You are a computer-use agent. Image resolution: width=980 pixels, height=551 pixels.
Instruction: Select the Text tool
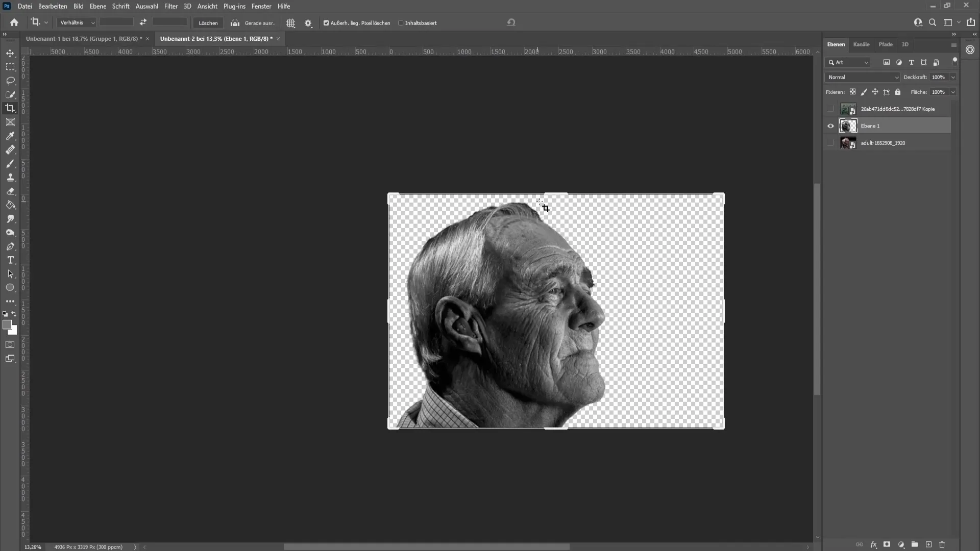point(10,260)
